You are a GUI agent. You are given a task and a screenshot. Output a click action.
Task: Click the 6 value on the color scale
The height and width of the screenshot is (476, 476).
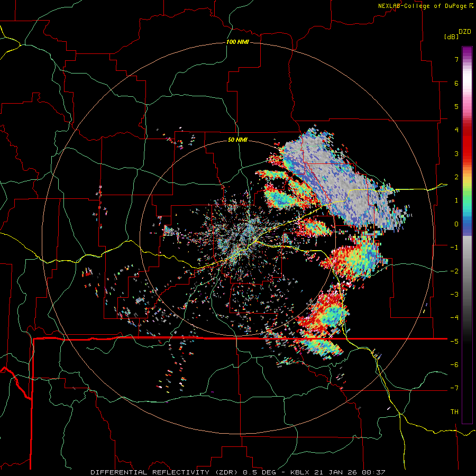tap(456, 83)
